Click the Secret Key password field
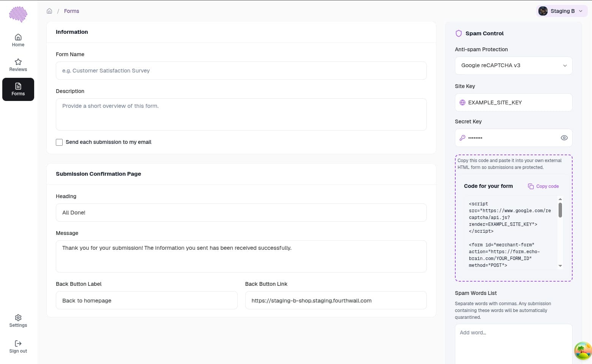The image size is (592, 364). pyautogui.click(x=513, y=138)
